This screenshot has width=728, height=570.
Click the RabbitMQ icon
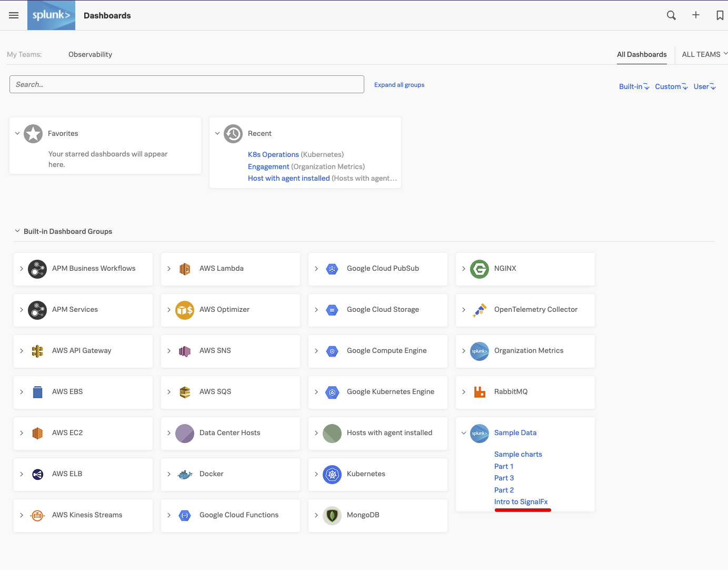point(480,392)
